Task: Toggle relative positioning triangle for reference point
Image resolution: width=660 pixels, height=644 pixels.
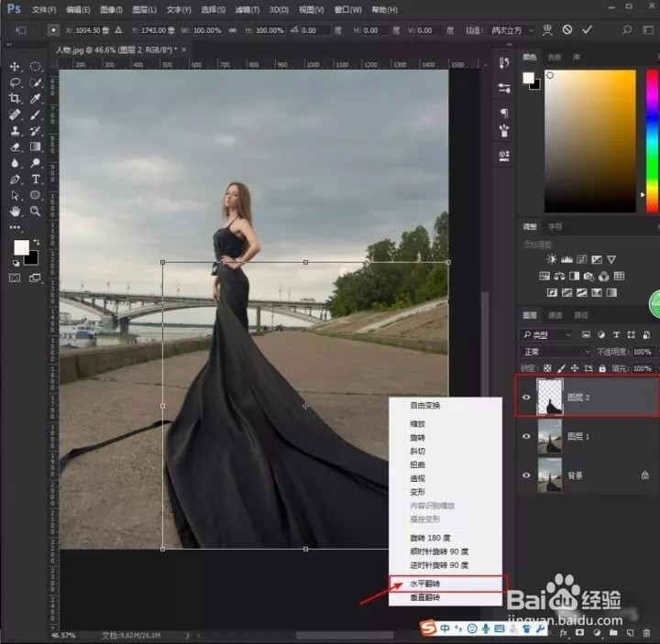Action: pos(118,30)
